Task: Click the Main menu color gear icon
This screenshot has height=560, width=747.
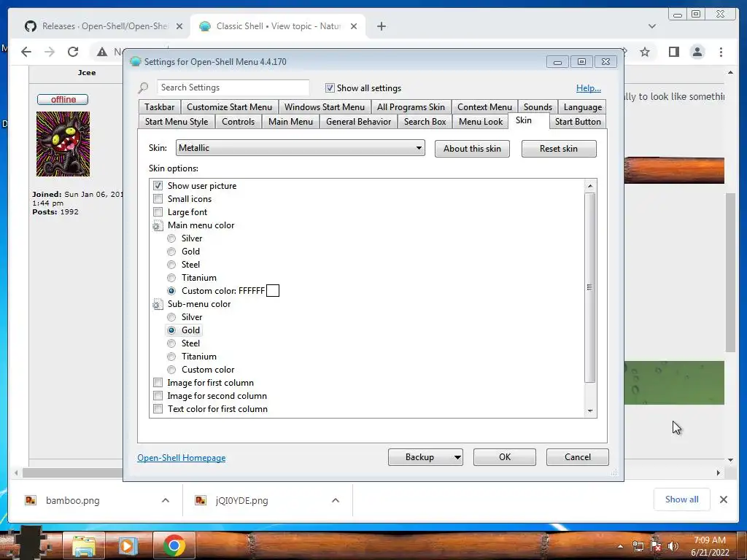Action: click(x=158, y=225)
